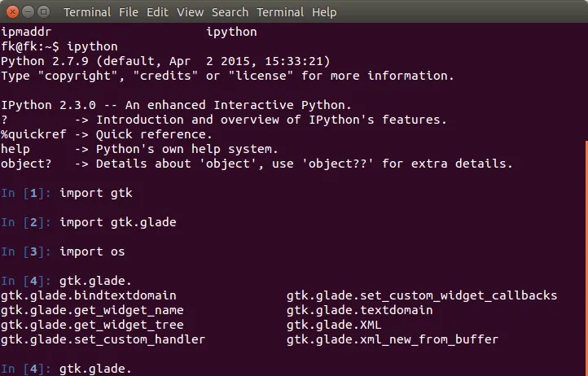Open the Terminal menu next to Search
The image size is (588, 376).
tap(280, 12)
